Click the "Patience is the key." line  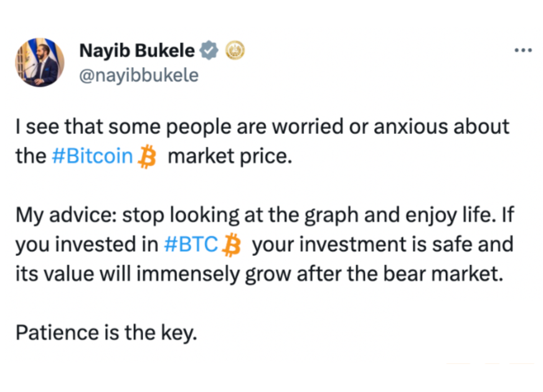(106, 332)
